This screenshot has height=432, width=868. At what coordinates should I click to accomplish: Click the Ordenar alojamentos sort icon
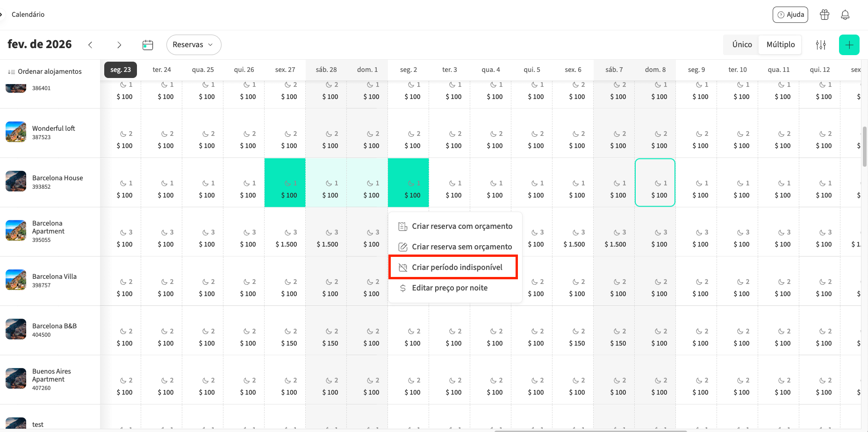11,71
